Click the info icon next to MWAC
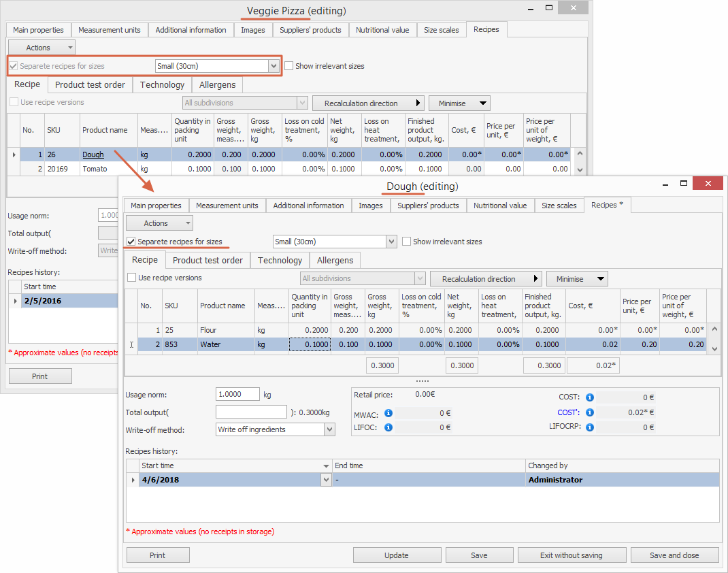This screenshot has height=573, width=728. pos(388,412)
